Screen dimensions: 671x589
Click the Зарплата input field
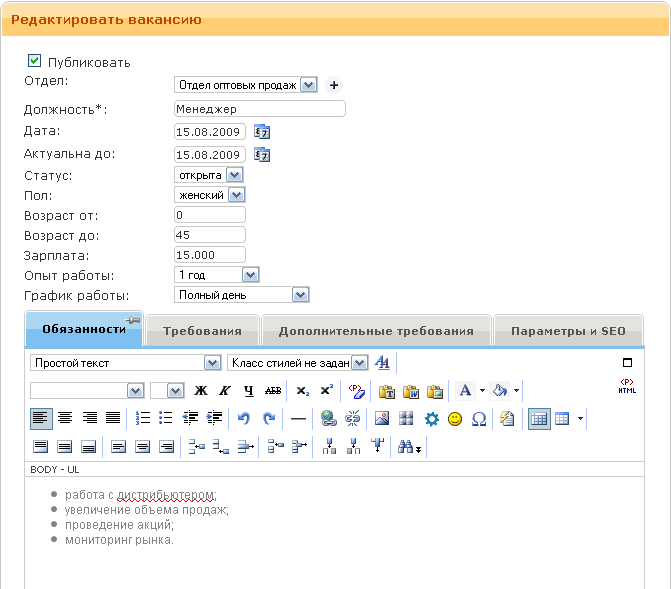[x=209, y=255]
